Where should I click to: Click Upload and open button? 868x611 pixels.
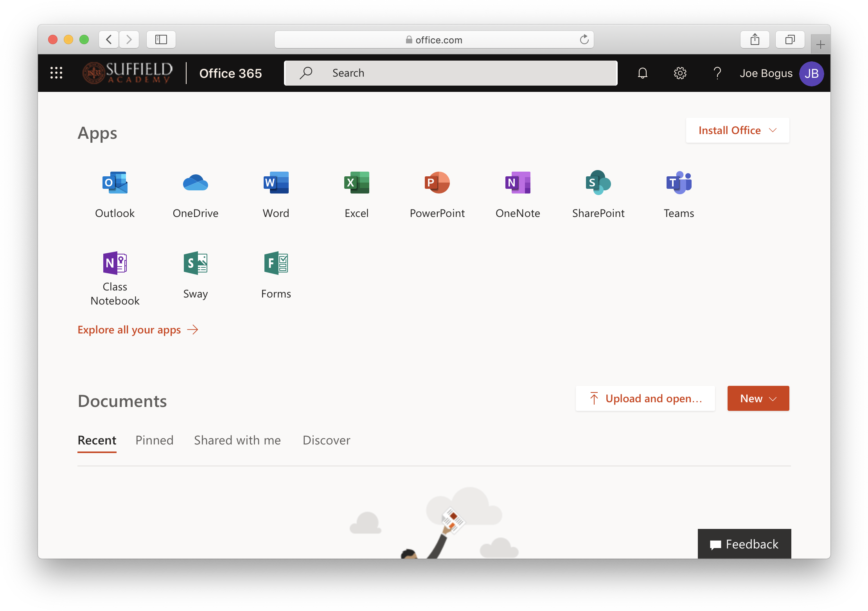(645, 398)
